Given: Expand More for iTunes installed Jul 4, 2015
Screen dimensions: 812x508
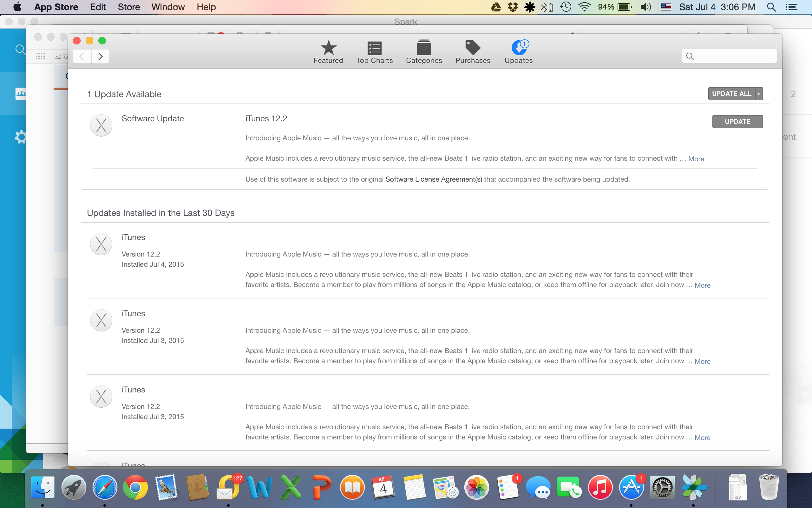Looking at the screenshot, I should 702,285.
